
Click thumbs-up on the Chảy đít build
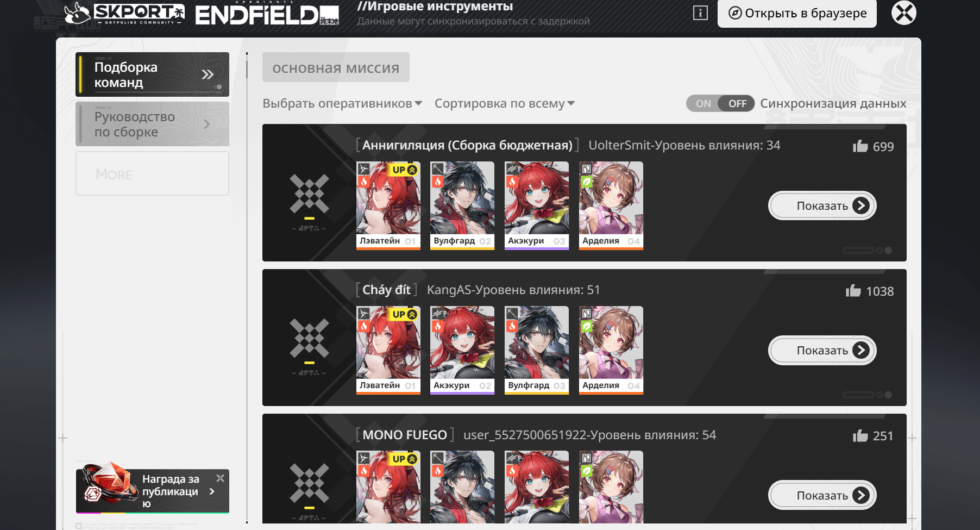[853, 291]
